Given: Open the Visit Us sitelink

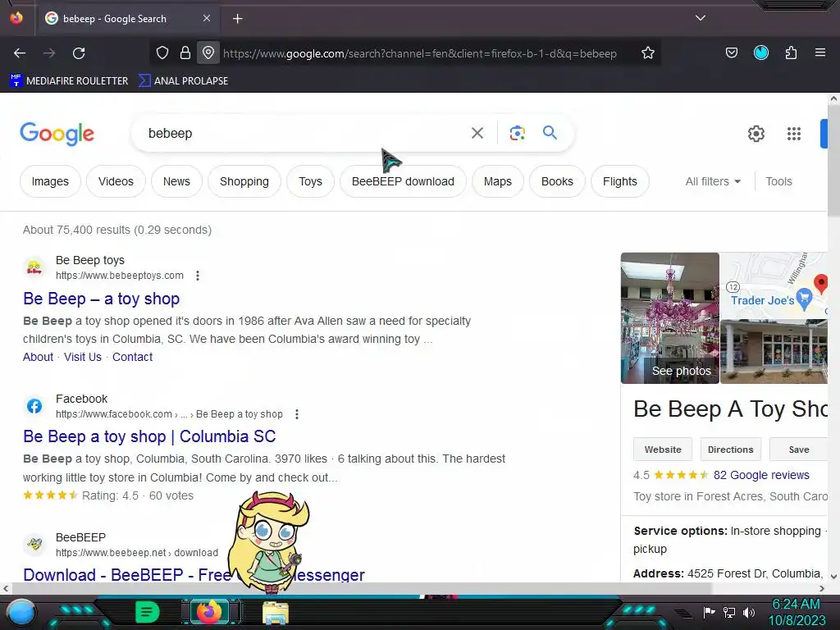Looking at the screenshot, I should pos(83,357).
